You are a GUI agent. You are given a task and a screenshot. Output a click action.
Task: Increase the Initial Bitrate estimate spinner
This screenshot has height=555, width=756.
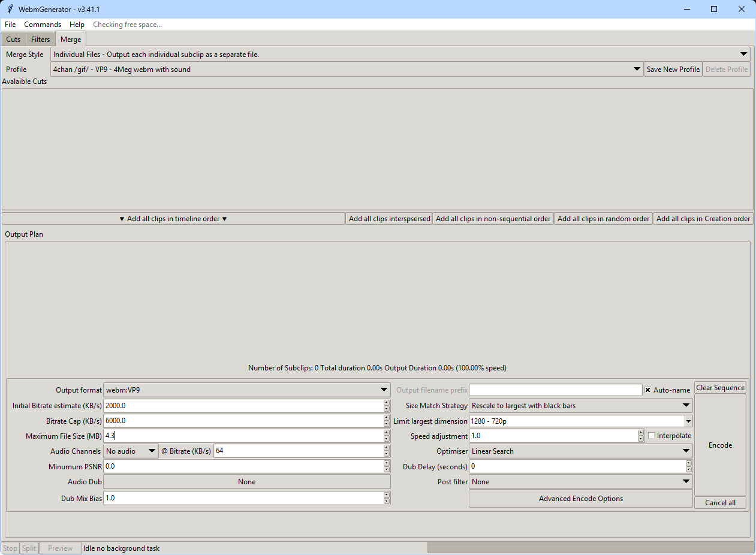tap(387, 403)
